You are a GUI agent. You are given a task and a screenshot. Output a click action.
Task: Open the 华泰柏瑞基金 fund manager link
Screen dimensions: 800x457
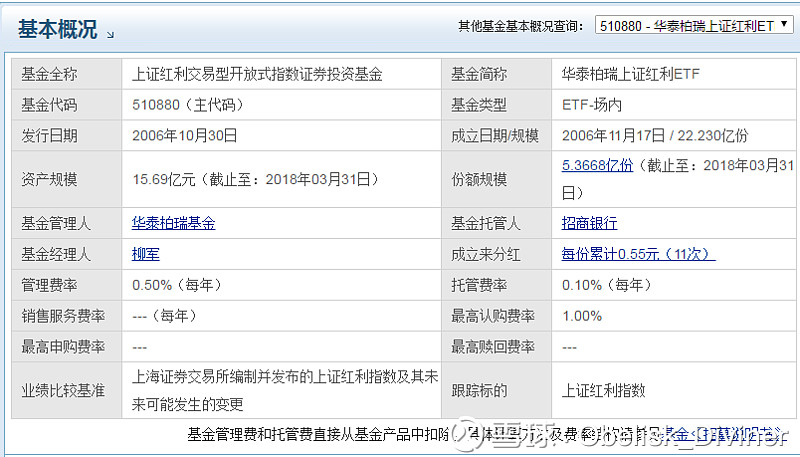click(x=173, y=223)
